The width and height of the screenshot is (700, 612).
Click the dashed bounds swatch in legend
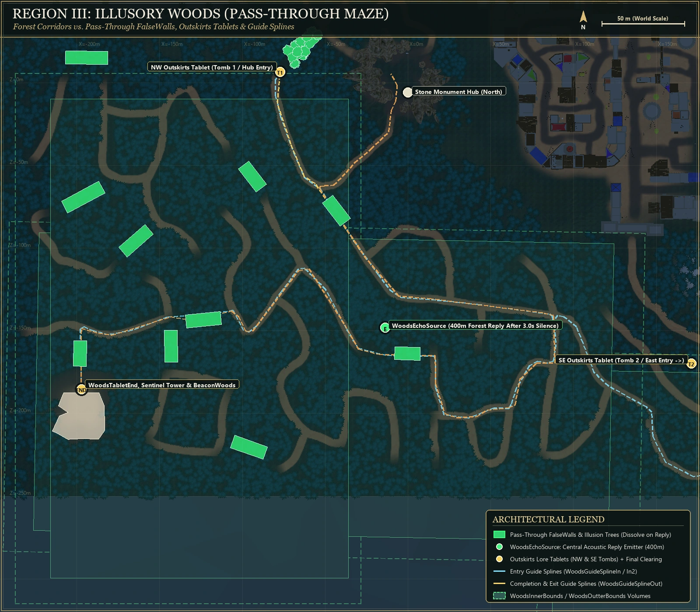point(499,596)
